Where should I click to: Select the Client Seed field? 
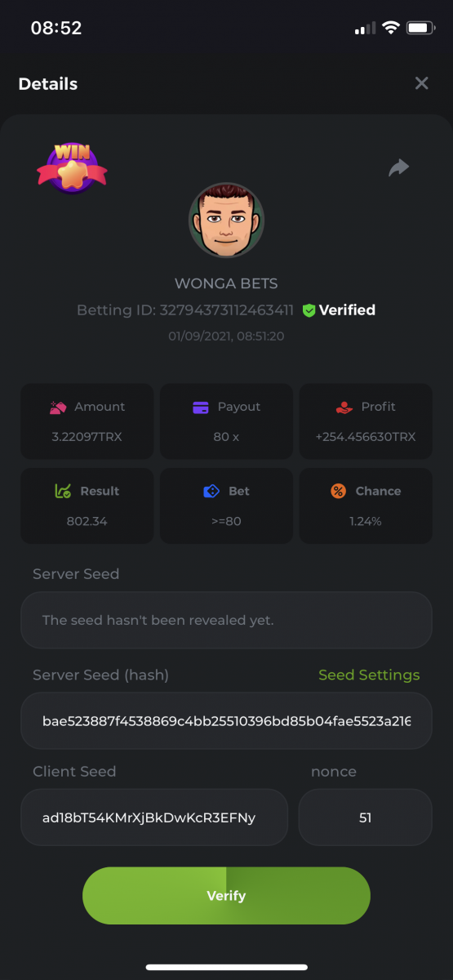(154, 817)
